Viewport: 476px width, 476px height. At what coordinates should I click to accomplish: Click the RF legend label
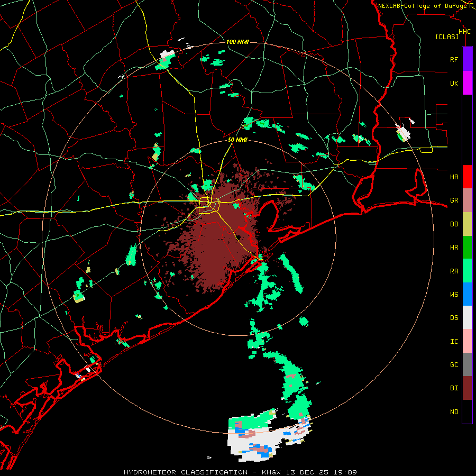coord(454,59)
